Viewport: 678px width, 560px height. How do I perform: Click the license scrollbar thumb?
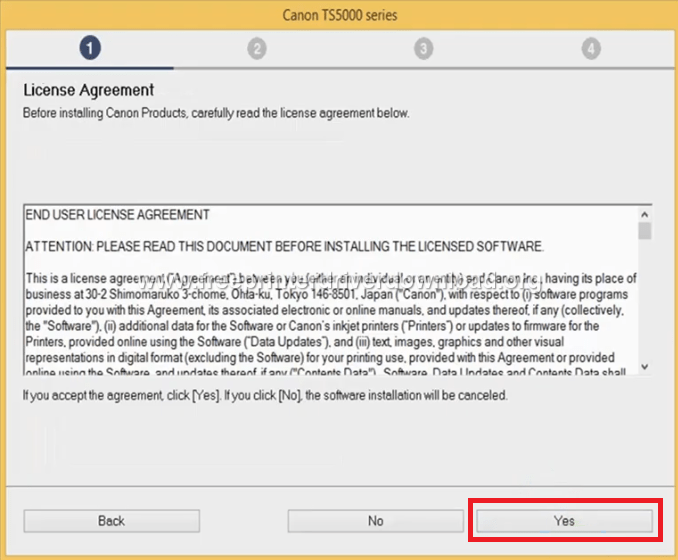click(x=645, y=230)
